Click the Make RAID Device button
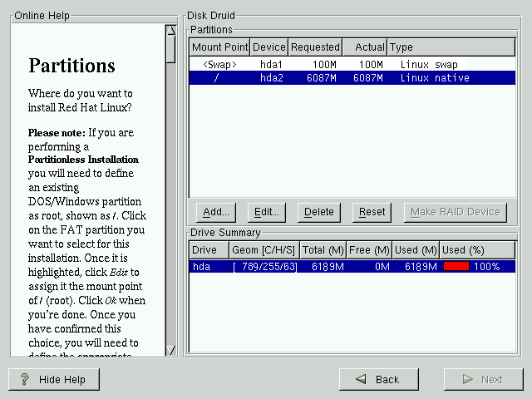532x399 pixels. click(455, 213)
